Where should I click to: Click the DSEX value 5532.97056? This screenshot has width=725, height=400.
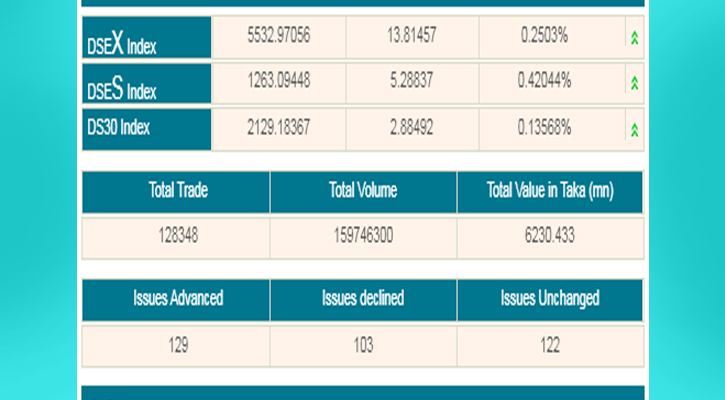click(x=278, y=35)
